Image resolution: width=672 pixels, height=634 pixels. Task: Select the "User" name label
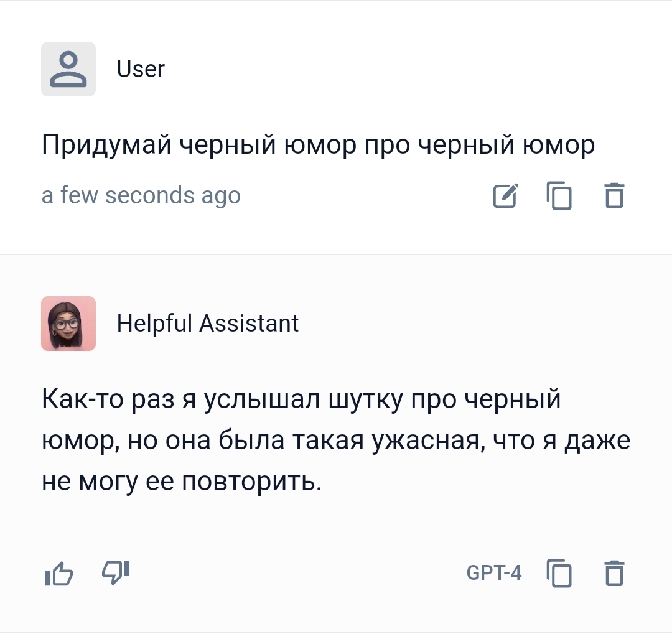coord(141,69)
